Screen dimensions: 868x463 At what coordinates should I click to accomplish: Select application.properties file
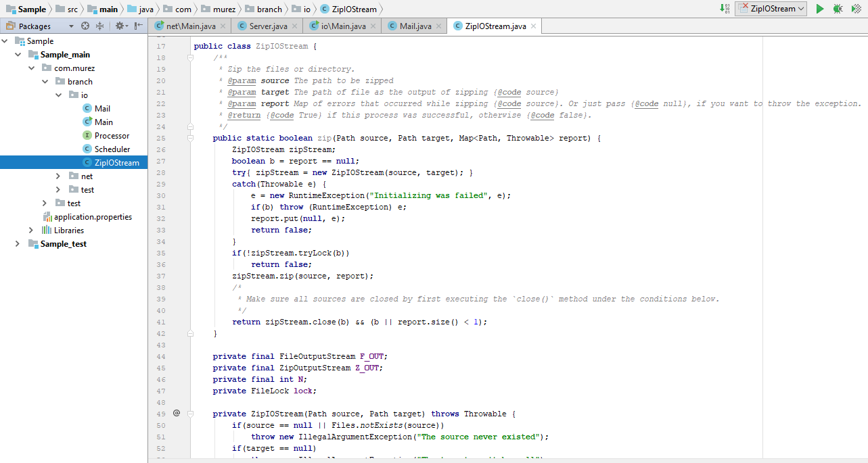point(74,217)
